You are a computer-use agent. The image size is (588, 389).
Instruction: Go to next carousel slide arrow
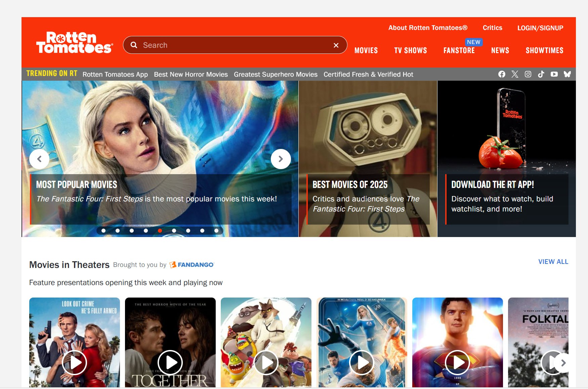click(281, 159)
